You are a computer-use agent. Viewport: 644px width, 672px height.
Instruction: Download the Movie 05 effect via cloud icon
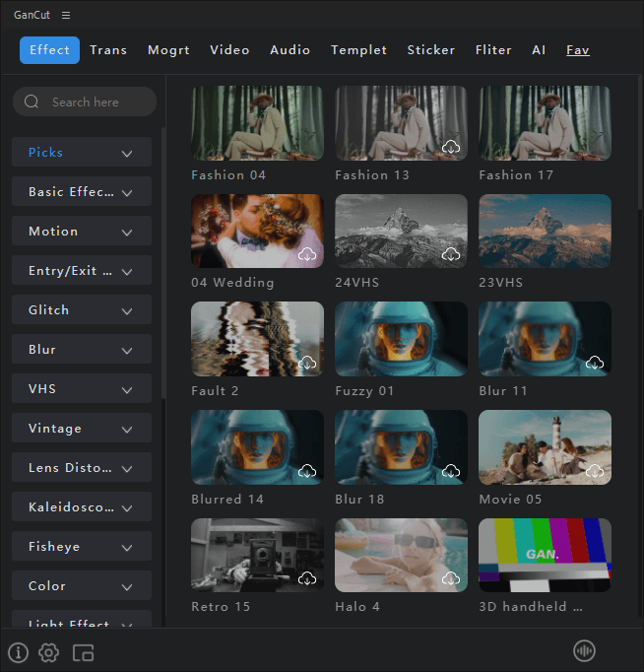(595, 471)
